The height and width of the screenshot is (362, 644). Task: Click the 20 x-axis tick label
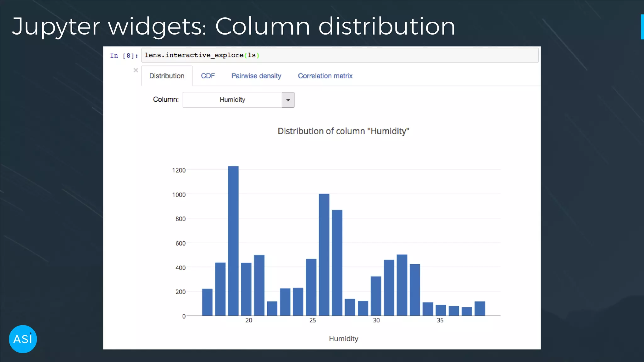(x=249, y=320)
